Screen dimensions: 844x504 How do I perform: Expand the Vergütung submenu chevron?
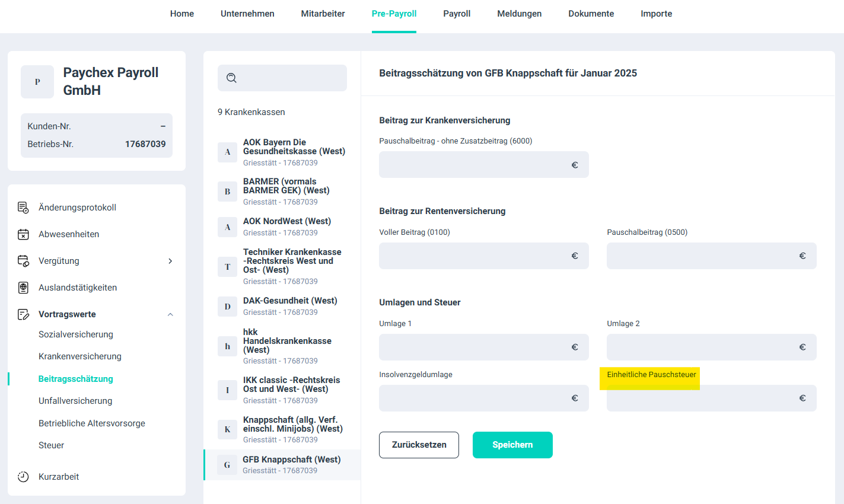click(170, 261)
